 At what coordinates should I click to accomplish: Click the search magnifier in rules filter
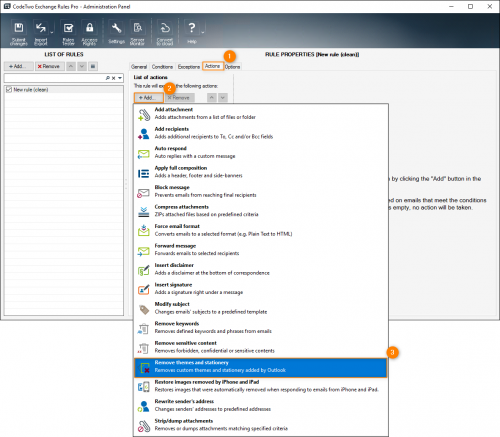tap(108, 78)
